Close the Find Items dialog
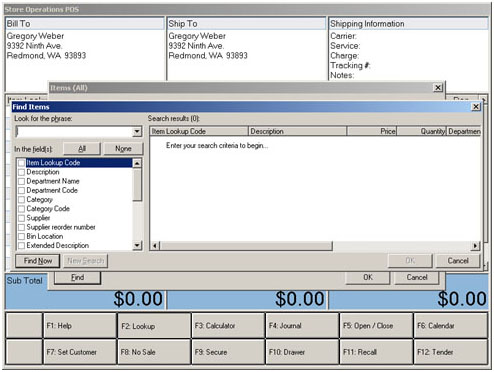This screenshot has width=494, height=372. click(x=476, y=107)
